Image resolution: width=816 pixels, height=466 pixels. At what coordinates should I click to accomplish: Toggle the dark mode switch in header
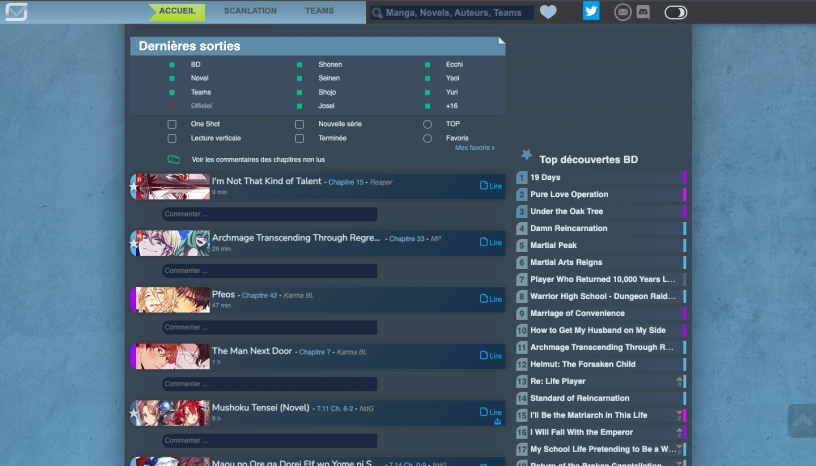tap(676, 12)
